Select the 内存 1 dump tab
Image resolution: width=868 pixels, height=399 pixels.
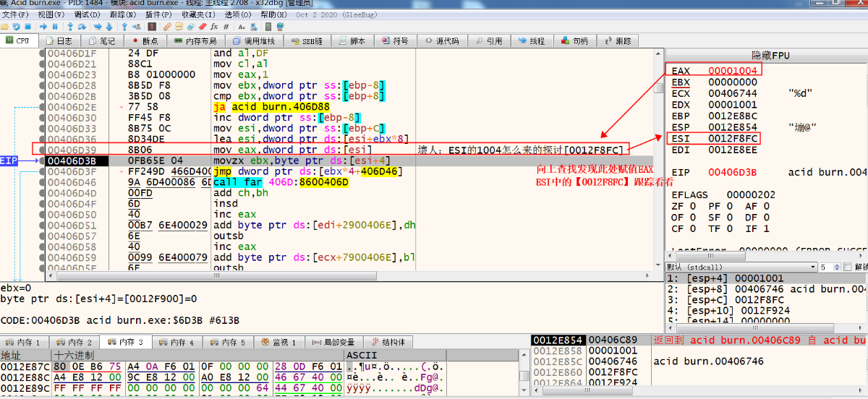(x=24, y=342)
